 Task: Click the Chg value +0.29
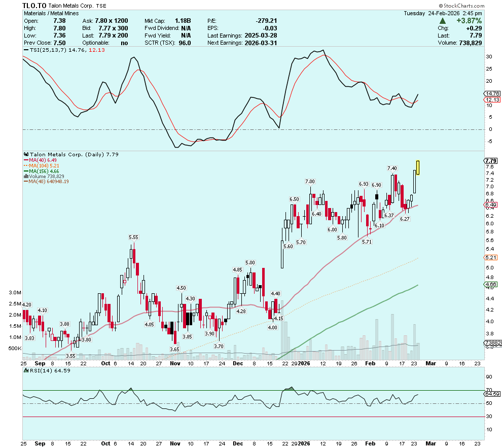(x=474, y=28)
